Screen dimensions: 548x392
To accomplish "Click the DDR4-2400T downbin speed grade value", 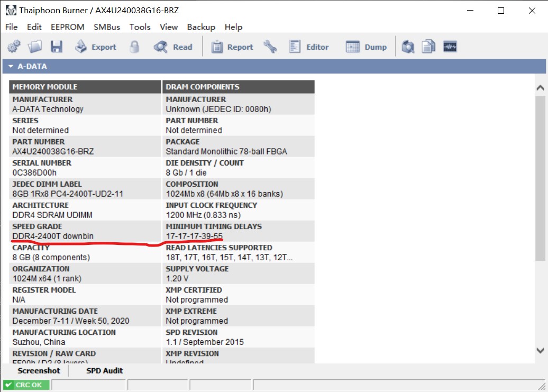I will [x=53, y=236].
